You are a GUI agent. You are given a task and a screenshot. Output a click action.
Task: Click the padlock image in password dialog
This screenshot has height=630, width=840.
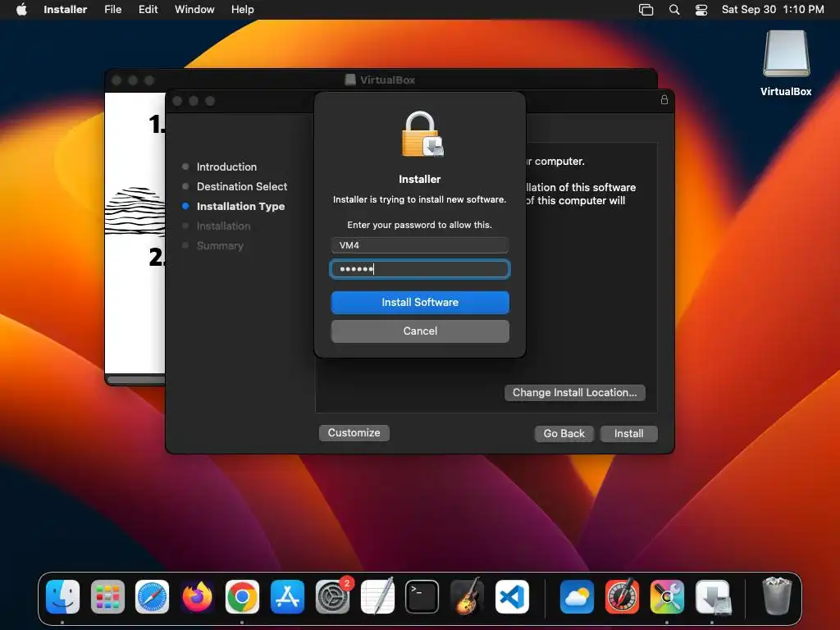(x=422, y=134)
